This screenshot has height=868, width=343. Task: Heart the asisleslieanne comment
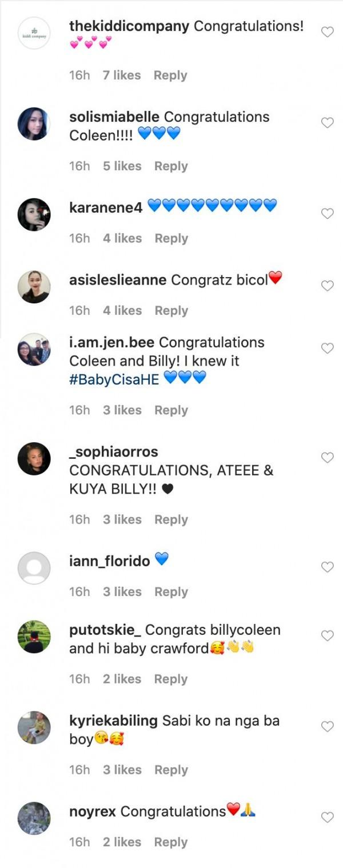tap(327, 286)
